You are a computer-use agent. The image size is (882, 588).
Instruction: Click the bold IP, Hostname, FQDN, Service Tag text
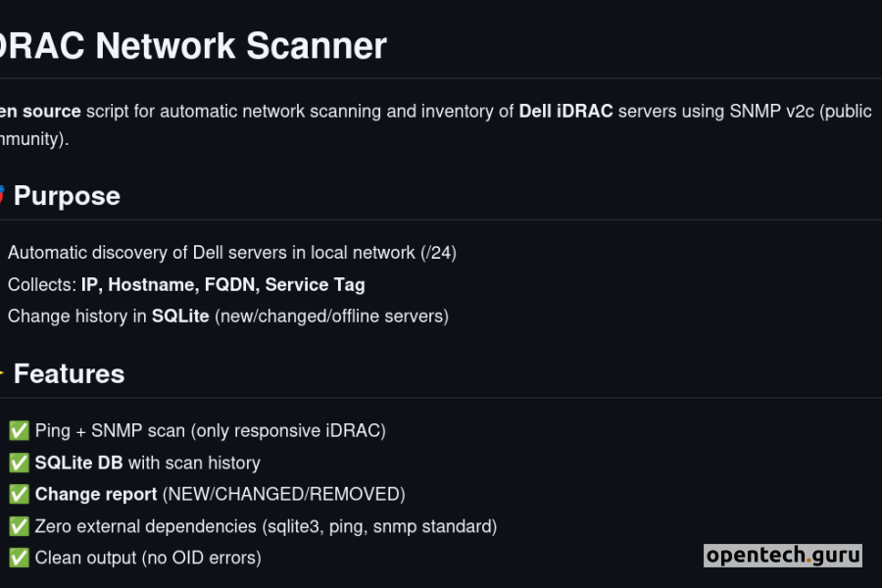[222, 284]
